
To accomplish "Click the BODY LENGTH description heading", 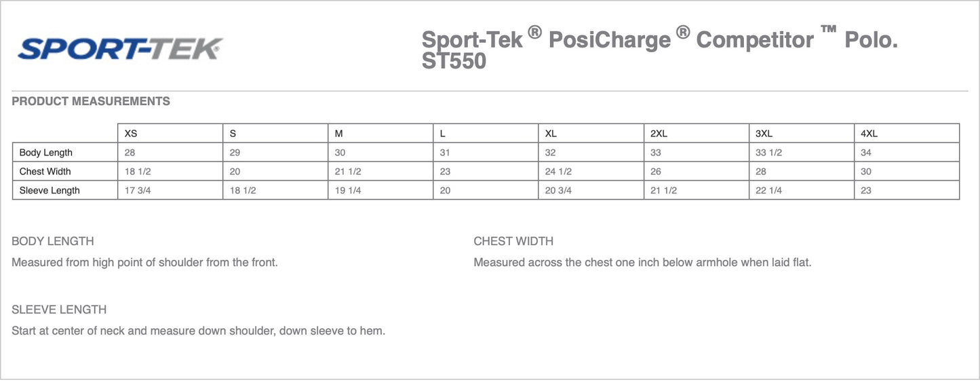I will (53, 242).
